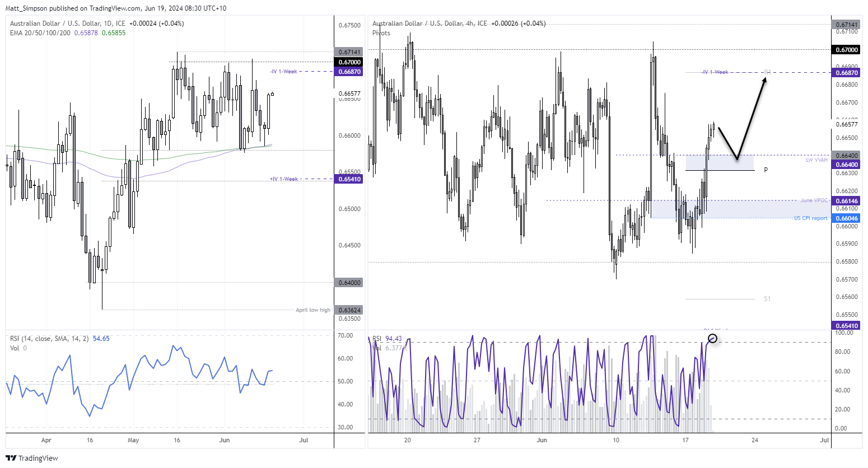The image size is (868, 468).
Task: Click the purple 0.66400 price label
Action: coord(846,165)
